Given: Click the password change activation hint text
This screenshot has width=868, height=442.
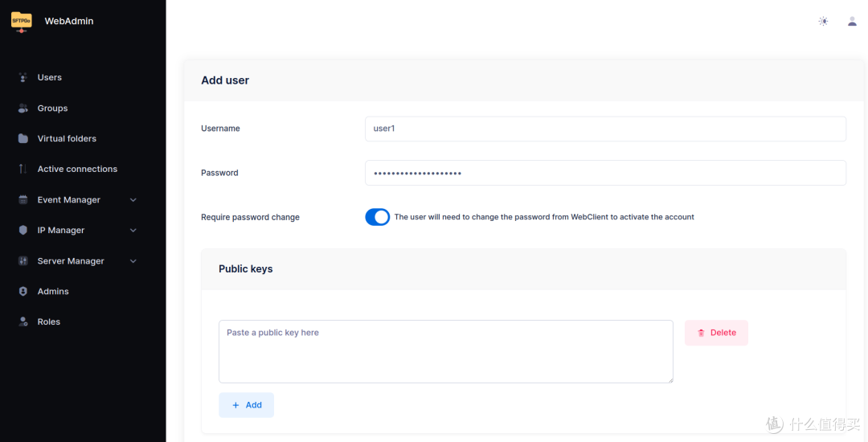Looking at the screenshot, I should point(544,217).
